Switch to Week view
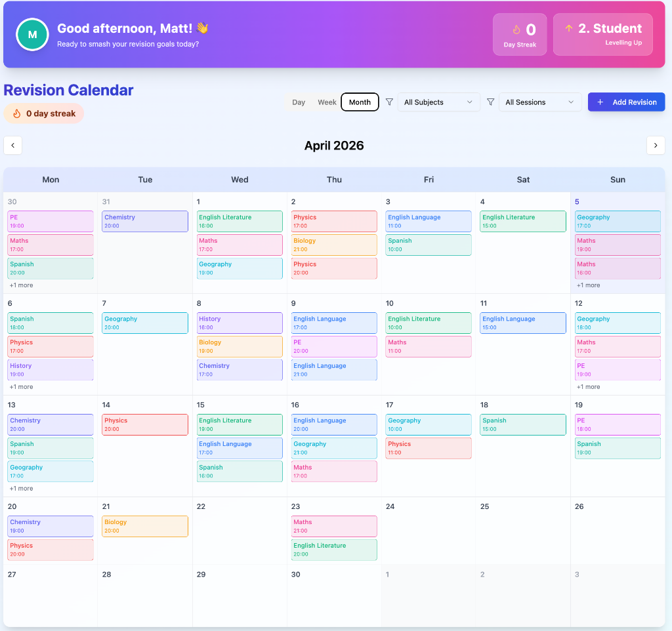Image resolution: width=672 pixels, height=631 pixels. [327, 102]
